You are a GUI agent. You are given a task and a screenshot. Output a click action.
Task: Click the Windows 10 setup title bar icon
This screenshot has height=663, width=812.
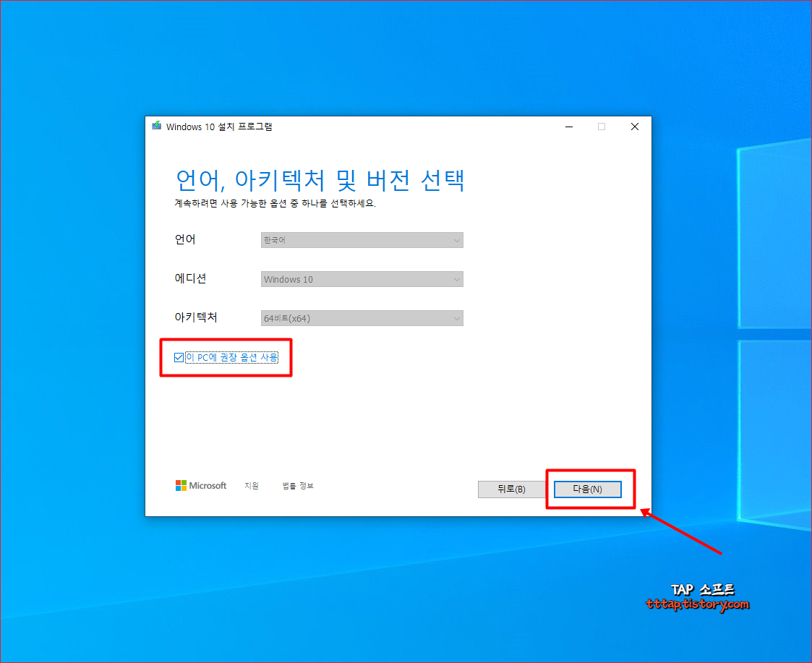[156, 126]
